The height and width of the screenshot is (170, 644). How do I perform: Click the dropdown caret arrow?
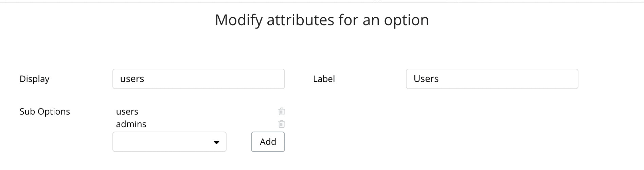(216, 142)
